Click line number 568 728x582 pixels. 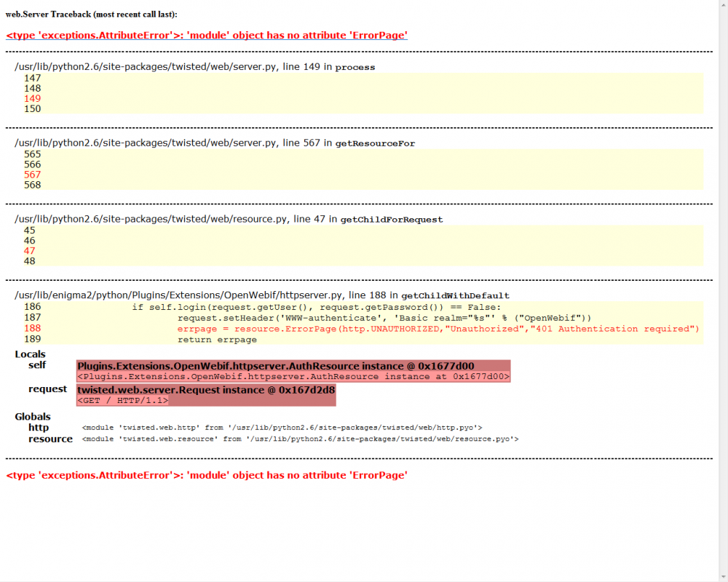click(33, 185)
